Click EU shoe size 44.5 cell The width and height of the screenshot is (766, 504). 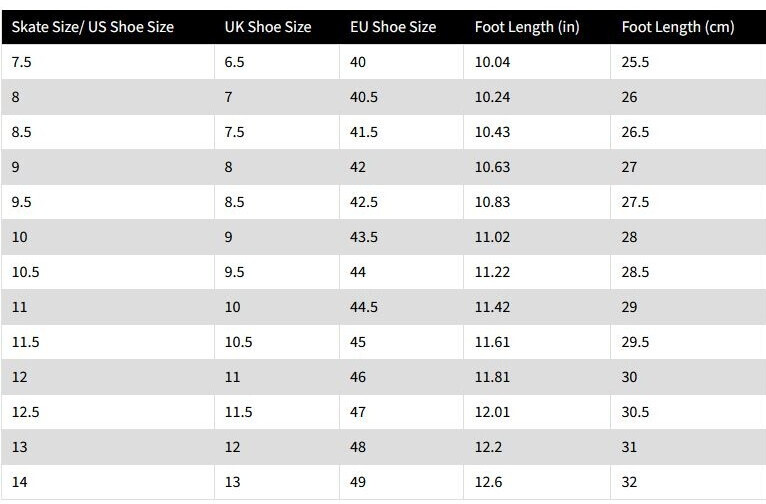pos(364,307)
